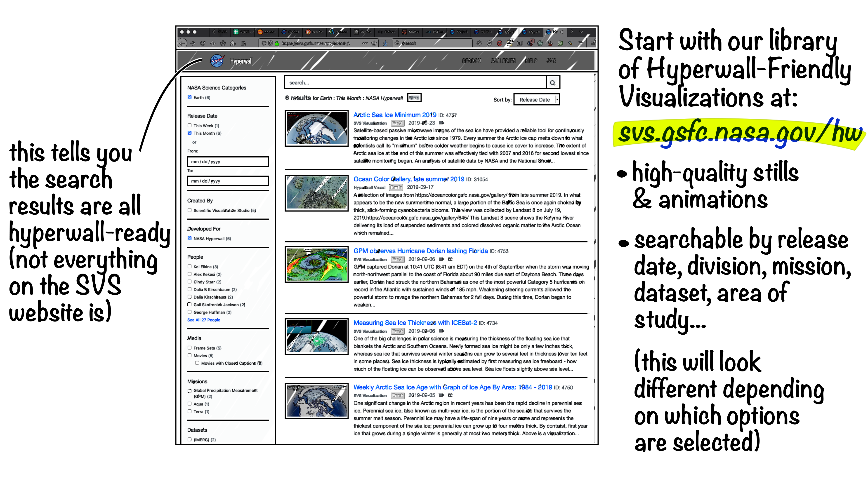Uncheck the NASA Hyperwall checkbox
Screen dimensions: 868x488
pos(189,238)
